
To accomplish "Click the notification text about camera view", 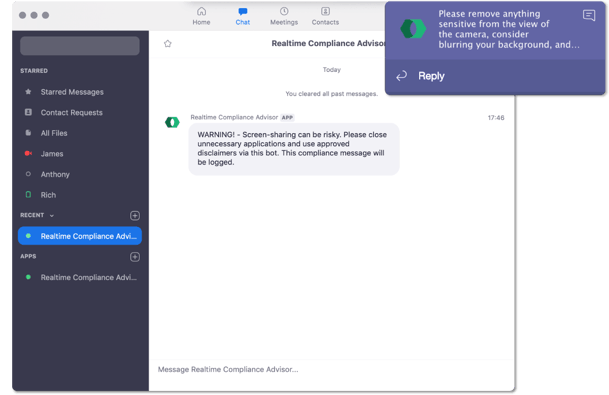I will click(x=508, y=29).
